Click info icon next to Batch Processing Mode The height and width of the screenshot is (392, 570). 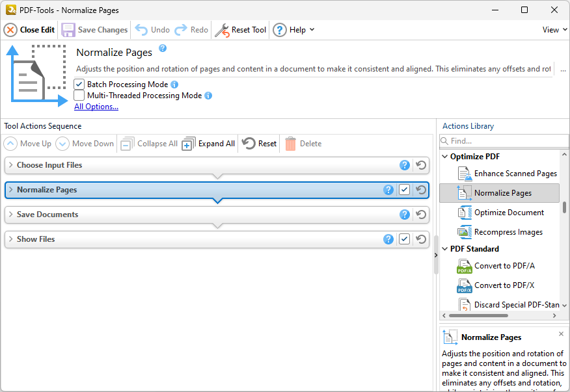pos(174,85)
